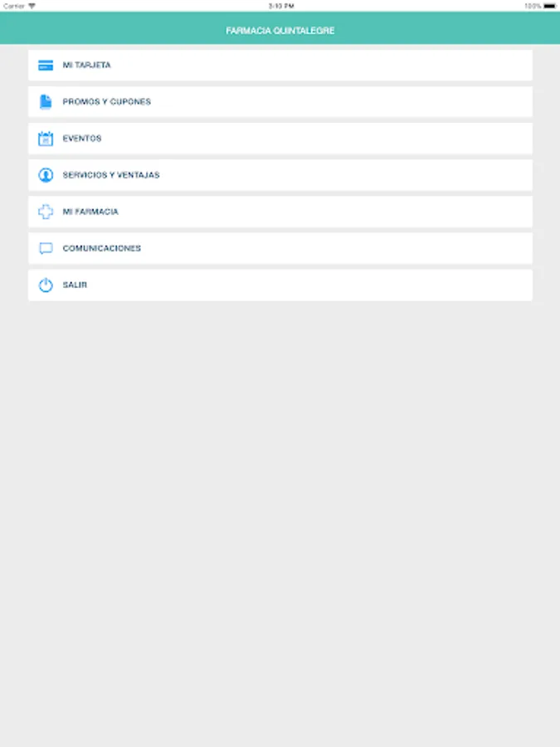Tap the Wi-Fi icon in status bar
Screen dimensions: 560x747
tap(32, 6)
